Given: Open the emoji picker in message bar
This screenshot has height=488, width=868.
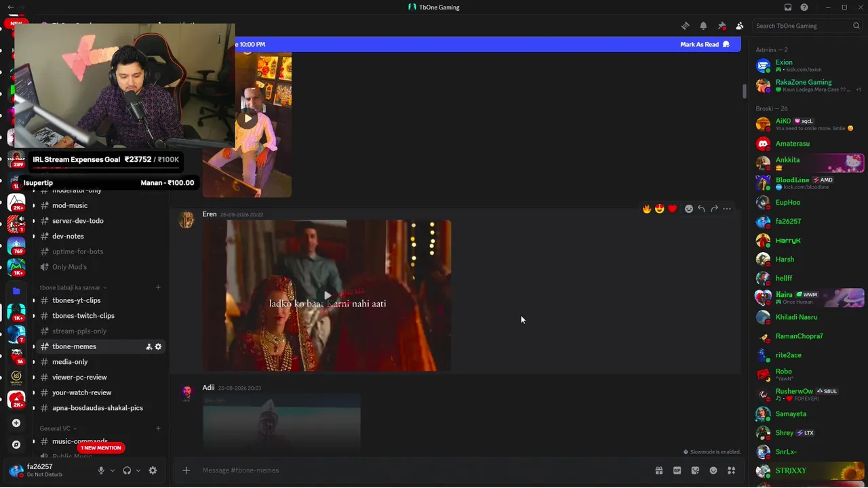Looking at the screenshot, I should (713, 470).
